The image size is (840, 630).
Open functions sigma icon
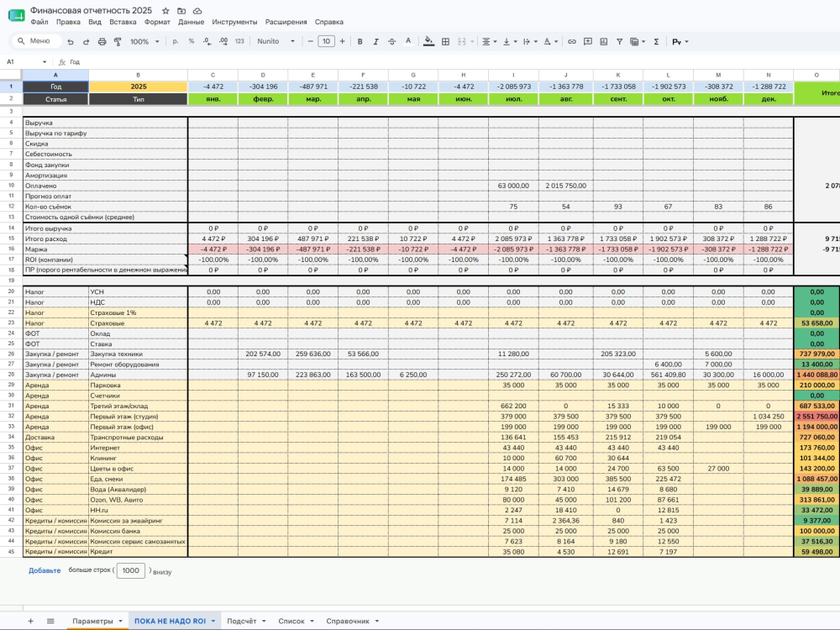coord(656,41)
